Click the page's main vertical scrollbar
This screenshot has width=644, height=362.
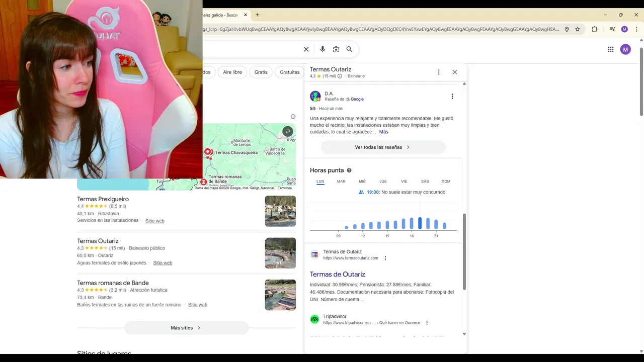[641, 82]
